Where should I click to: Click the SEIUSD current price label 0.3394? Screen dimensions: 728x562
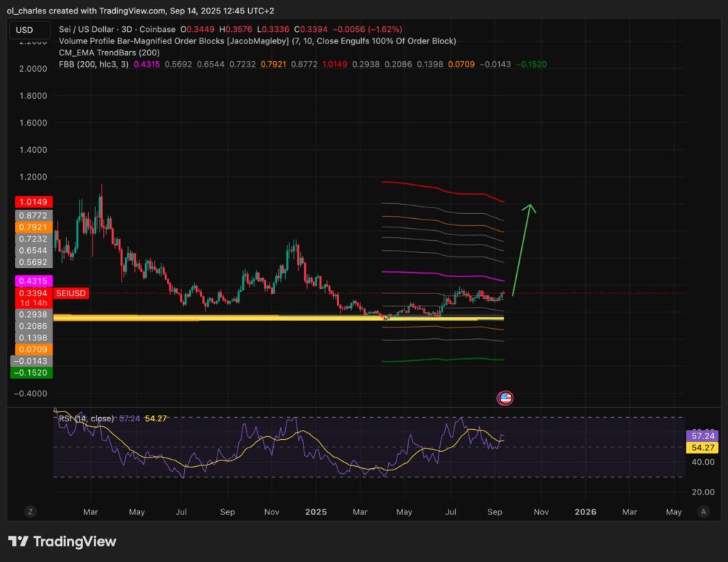(x=33, y=293)
